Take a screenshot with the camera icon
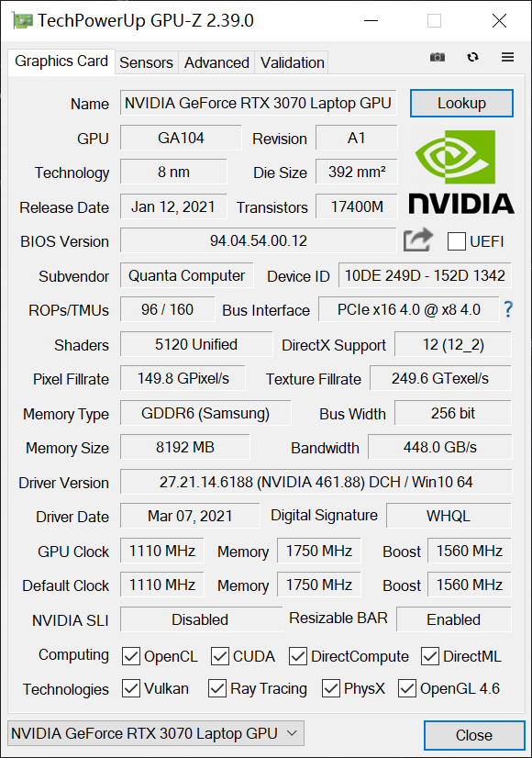The image size is (532, 758). (x=438, y=57)
